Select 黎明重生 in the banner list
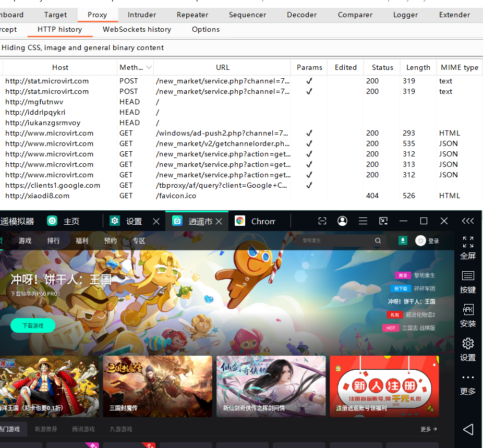Screen dimensions: 483x448 [x=425, y=275]
